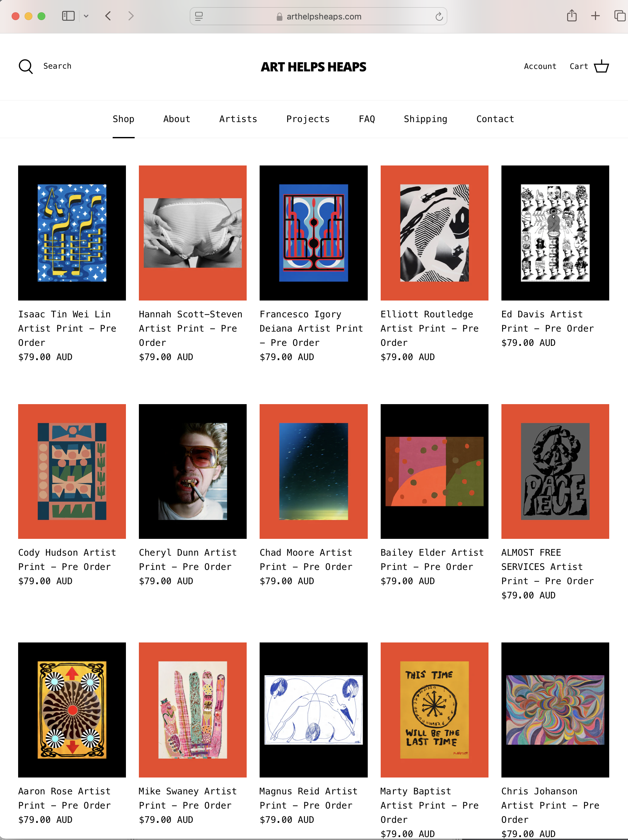Open the PEACE print thumbnail
This screenshot has height=840, width=628.
[555, 471]
